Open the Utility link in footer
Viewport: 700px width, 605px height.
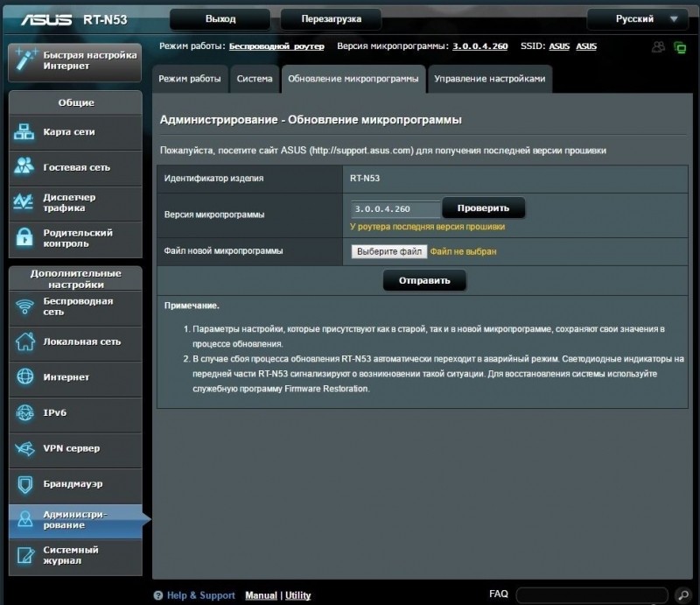(297, 595)
